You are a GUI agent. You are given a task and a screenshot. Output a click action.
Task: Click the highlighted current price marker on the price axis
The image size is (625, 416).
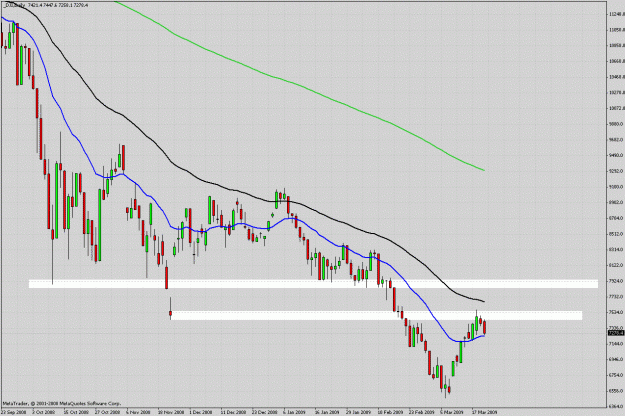pyautogui.click(x=616, y=332)
